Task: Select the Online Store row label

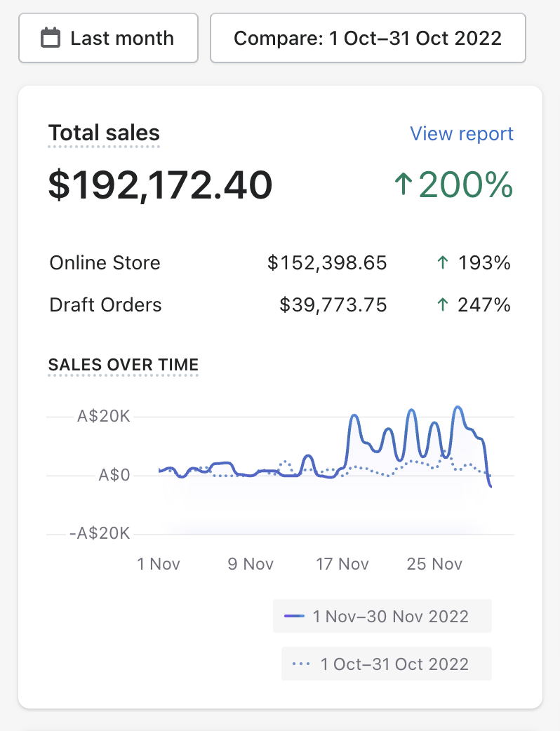Action: tap(105, 263)
